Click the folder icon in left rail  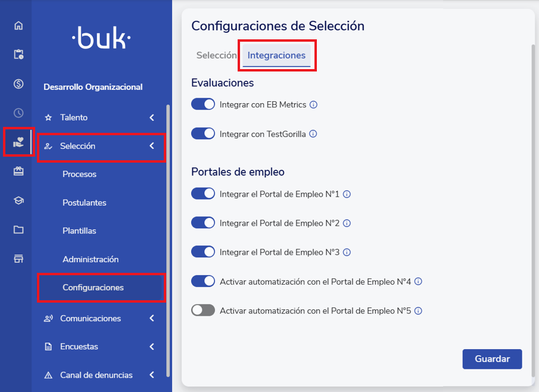coord(18,230)
